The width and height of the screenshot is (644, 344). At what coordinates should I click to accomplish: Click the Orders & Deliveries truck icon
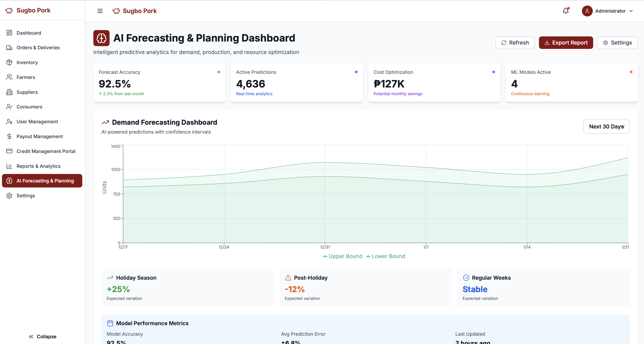coord(9,48)
